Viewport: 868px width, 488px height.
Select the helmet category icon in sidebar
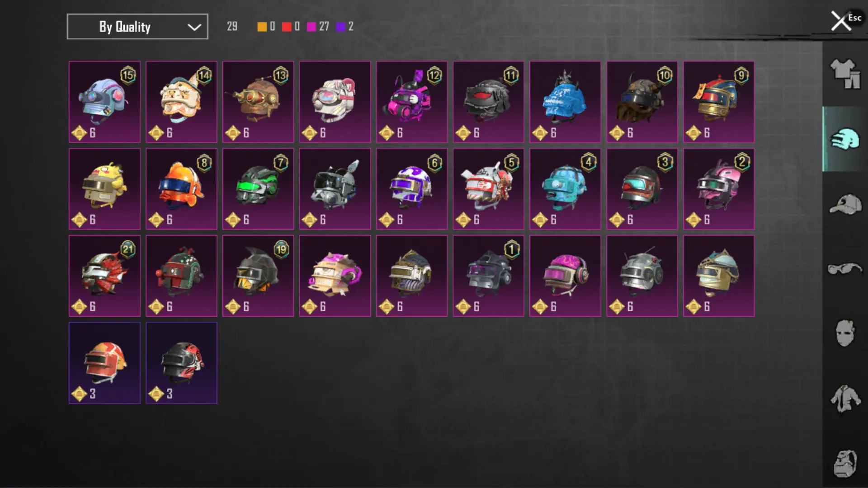coord(844,139)
